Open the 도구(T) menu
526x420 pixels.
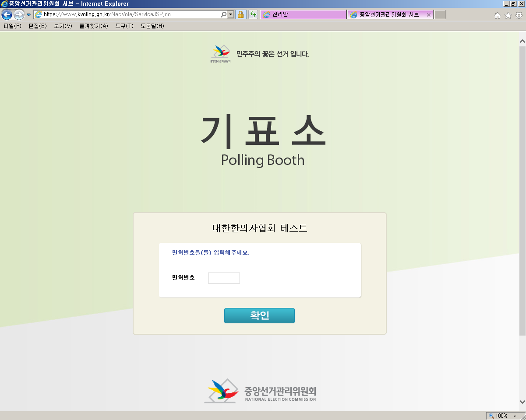tap(124, 26)
